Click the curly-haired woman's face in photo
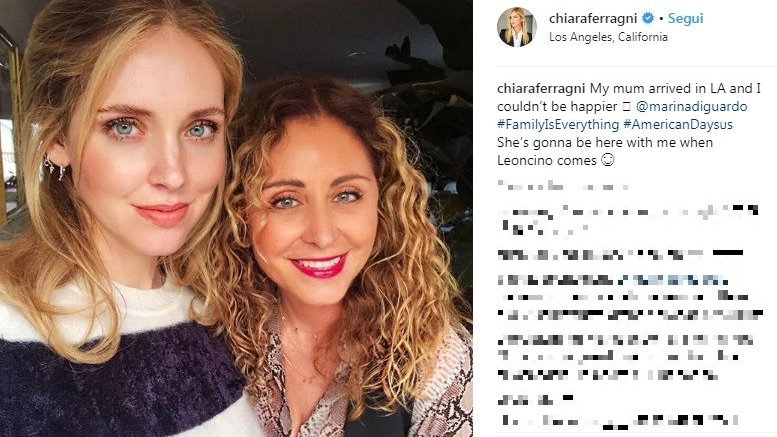777x437 pixels. [x=317, y=213]
